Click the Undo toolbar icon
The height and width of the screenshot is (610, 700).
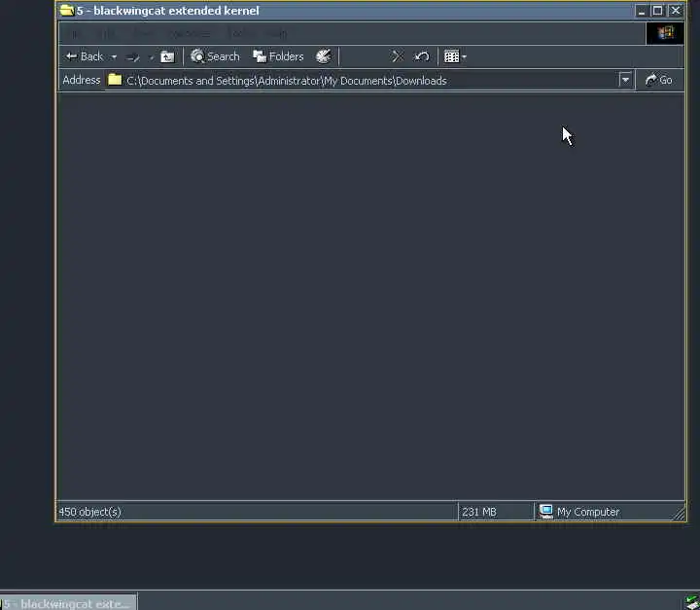(422, 56)
